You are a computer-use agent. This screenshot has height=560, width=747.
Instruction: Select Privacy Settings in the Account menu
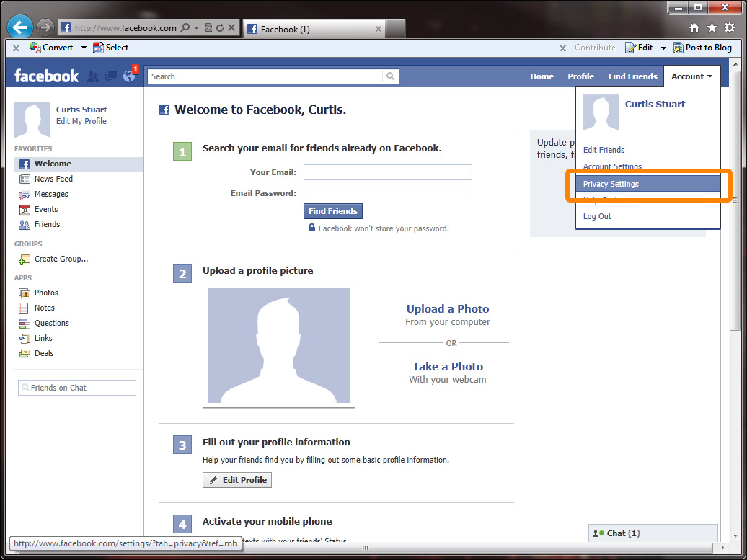648,184
